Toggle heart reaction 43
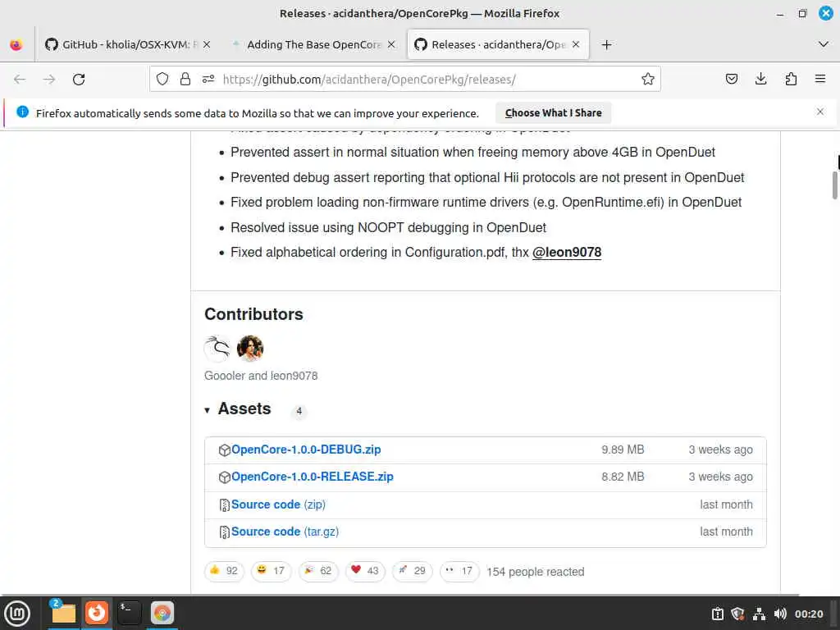This screenshot has width=840, height=630. pyautogui.click(x=365, y=571)
